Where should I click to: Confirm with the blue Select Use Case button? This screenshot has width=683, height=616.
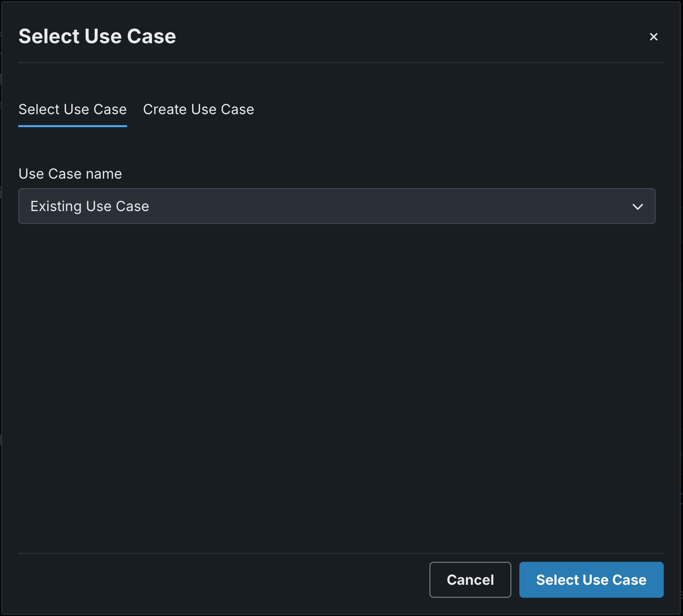[591, 580]
